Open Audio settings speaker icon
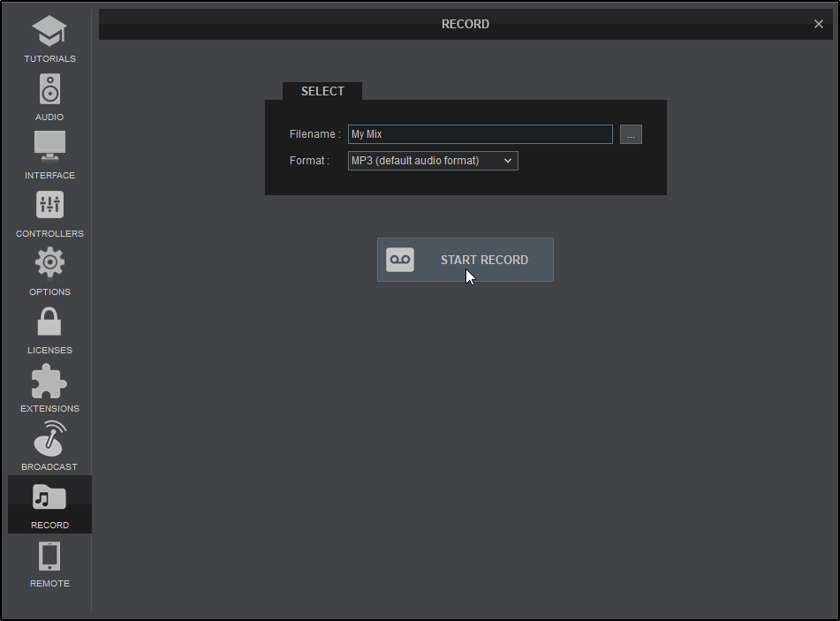This screenshot has height=621, width=840. (49, 90)
